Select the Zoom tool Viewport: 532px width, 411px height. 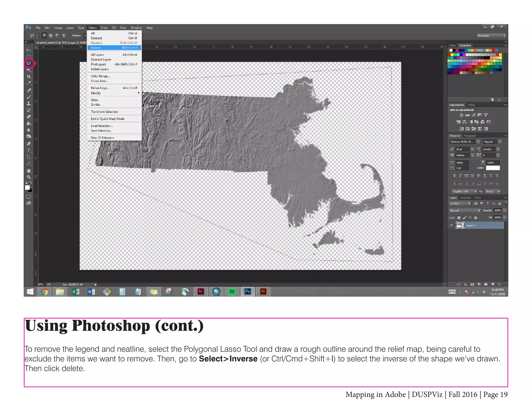pyautogui.click(x=29, y=177)
